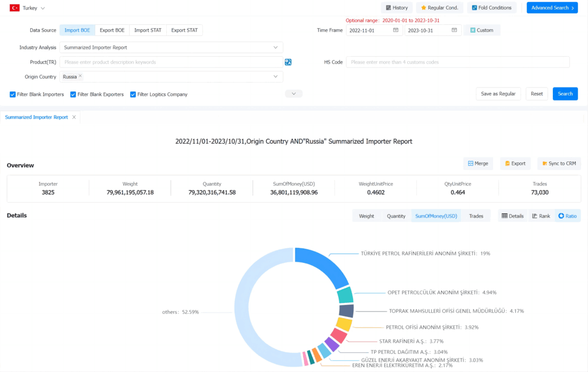
Task: Click the end date field 2023-10-31
Action: (433, 30)
